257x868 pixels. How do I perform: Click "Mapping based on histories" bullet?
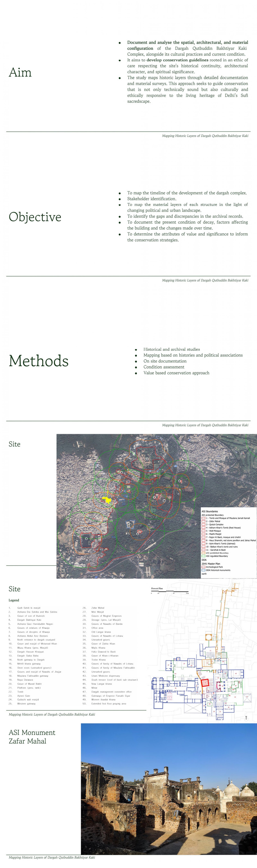click(x=193, y=355)
